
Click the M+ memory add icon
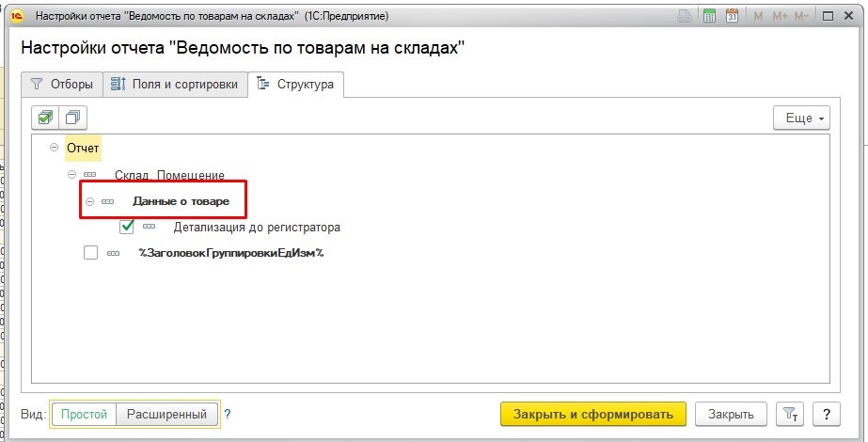[780, 16]
